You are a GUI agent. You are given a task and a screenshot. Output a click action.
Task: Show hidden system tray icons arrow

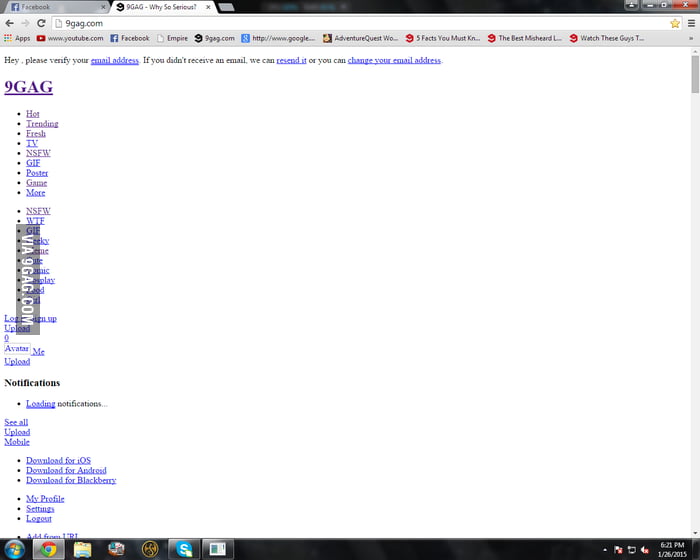(605, 550)
